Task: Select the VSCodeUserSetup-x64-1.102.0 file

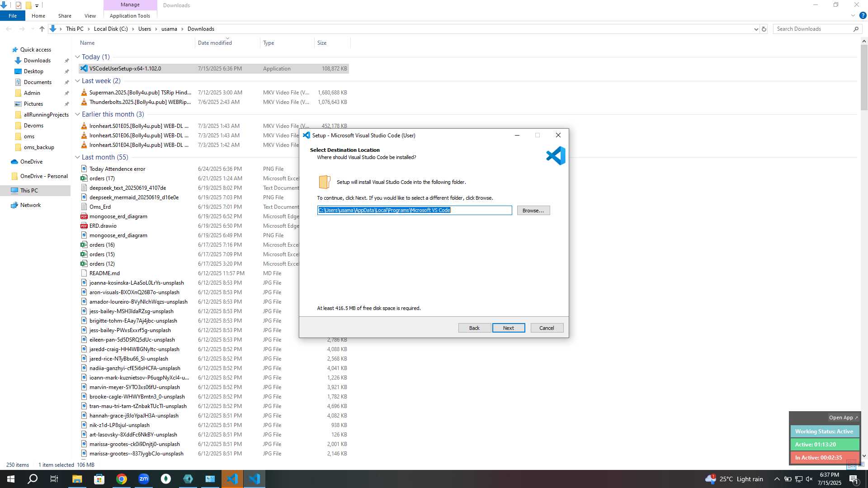Action: [x=213, y=69]
